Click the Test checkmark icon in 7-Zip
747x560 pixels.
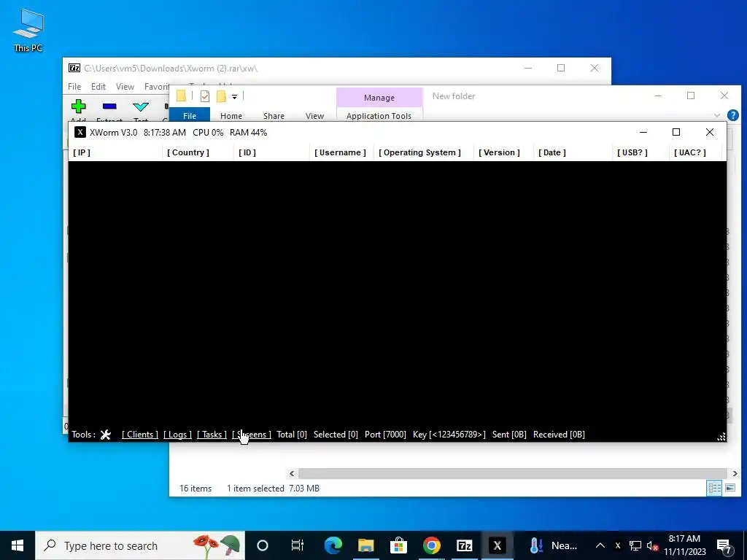click(x=141, y=106)
